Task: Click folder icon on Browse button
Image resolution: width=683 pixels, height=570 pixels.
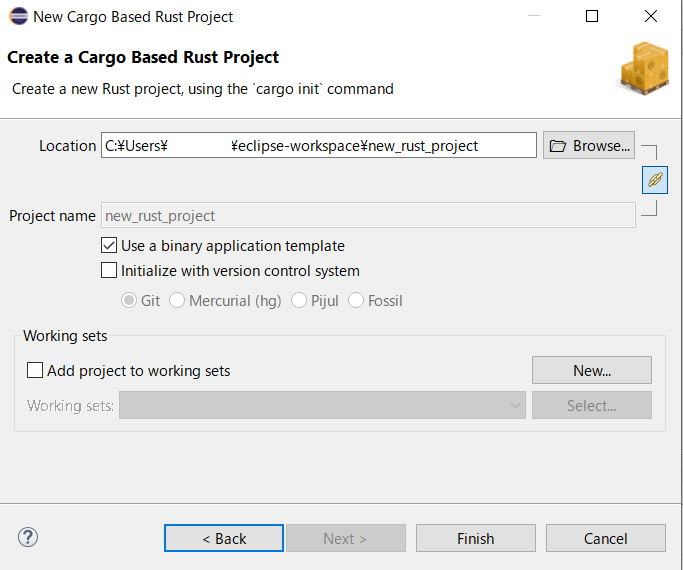Action: (x=558, y=146)
